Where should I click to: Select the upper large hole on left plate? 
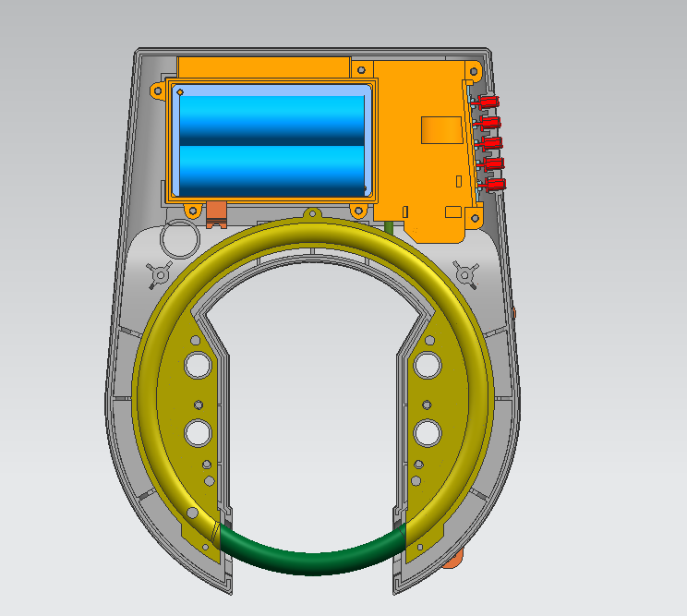(x=198, y=365)
